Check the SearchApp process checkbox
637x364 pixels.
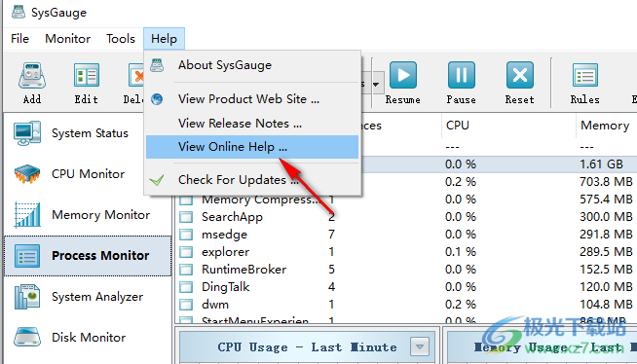[x=186, y=217]
